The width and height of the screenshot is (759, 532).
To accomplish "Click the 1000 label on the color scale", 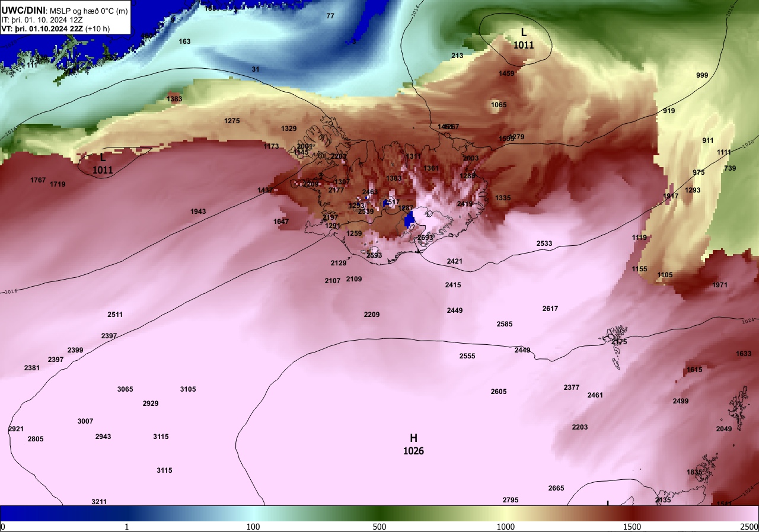I will click(505, 527).
